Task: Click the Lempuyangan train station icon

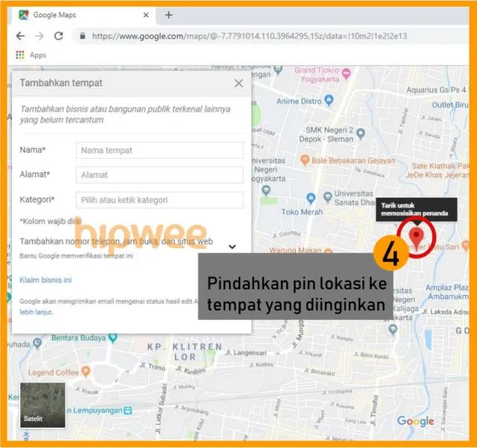Action: [x=128, y=411]
